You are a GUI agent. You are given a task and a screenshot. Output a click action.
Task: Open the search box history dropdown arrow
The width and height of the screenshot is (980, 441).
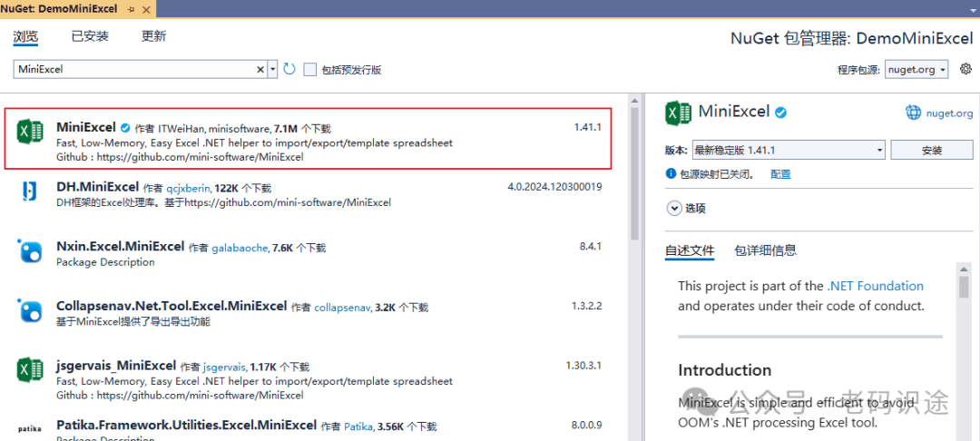pyautogui.click(x=272, y=69)
